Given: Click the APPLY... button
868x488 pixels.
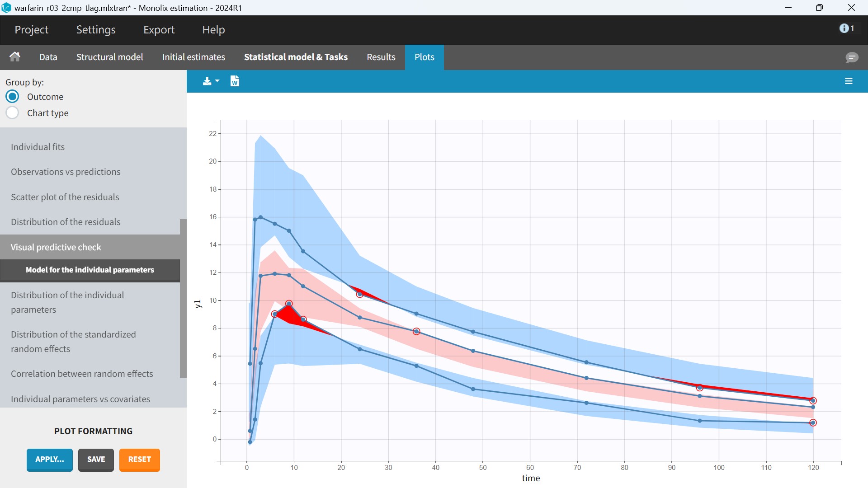Looking at the screenshot, I should [x=50, y=460].
